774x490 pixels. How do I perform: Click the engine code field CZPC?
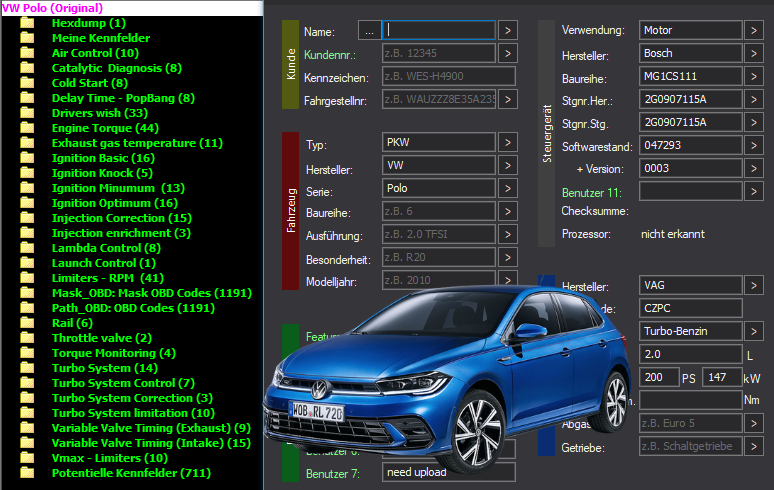pyautogui.click(x=691, y=308)
